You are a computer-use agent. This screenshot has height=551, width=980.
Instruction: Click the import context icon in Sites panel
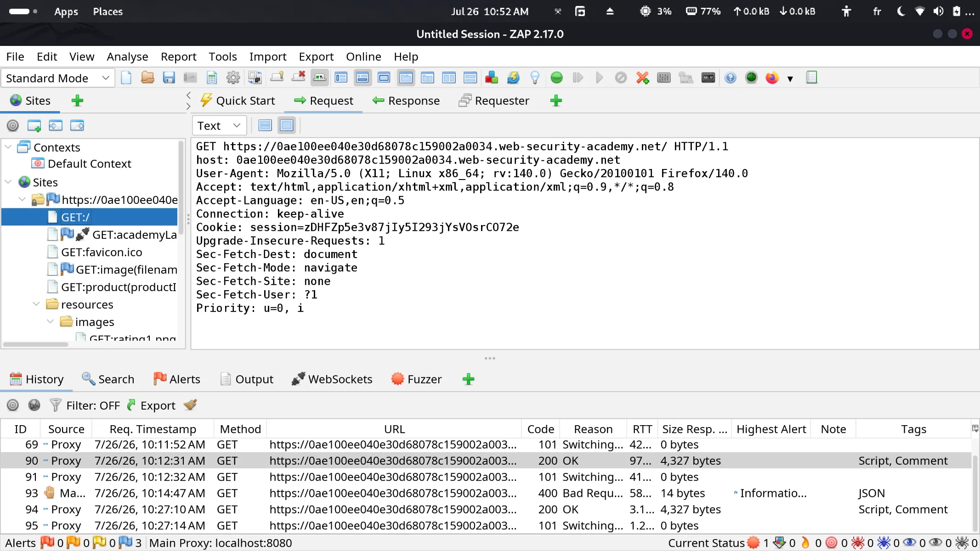click(56, 125)
